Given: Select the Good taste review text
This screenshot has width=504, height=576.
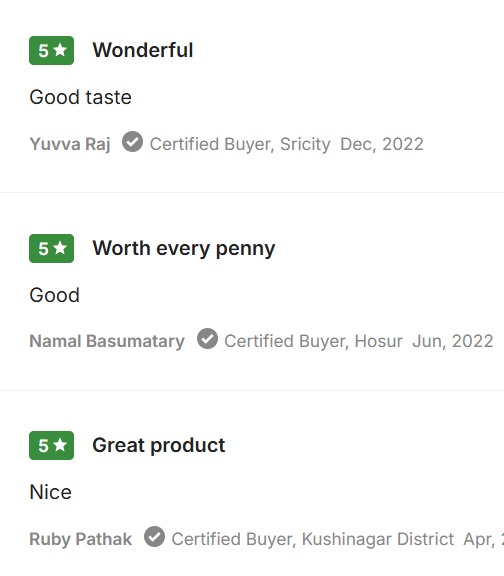Looking at the screenshot, I should (x=80, y=97).
